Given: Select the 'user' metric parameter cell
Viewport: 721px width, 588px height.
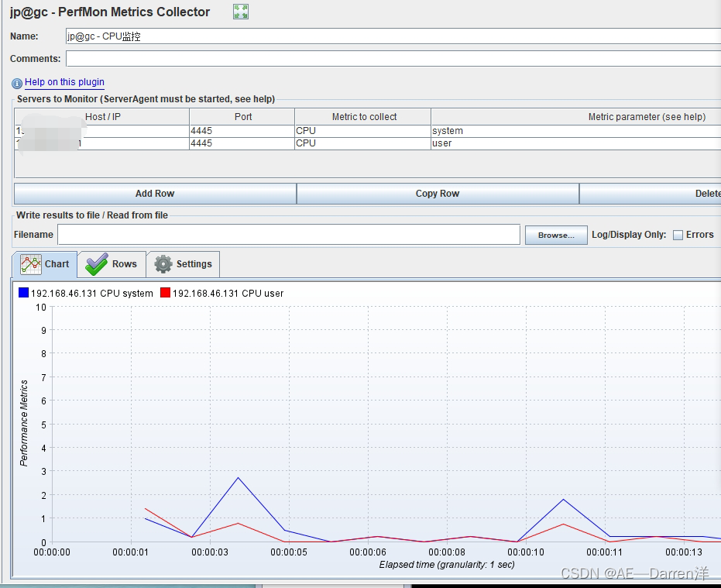Looking at the screenshot, I should (575, 143).
